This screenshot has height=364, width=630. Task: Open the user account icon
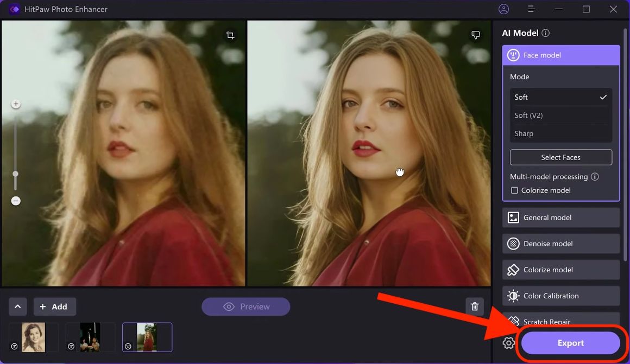[x=503, y=9]
